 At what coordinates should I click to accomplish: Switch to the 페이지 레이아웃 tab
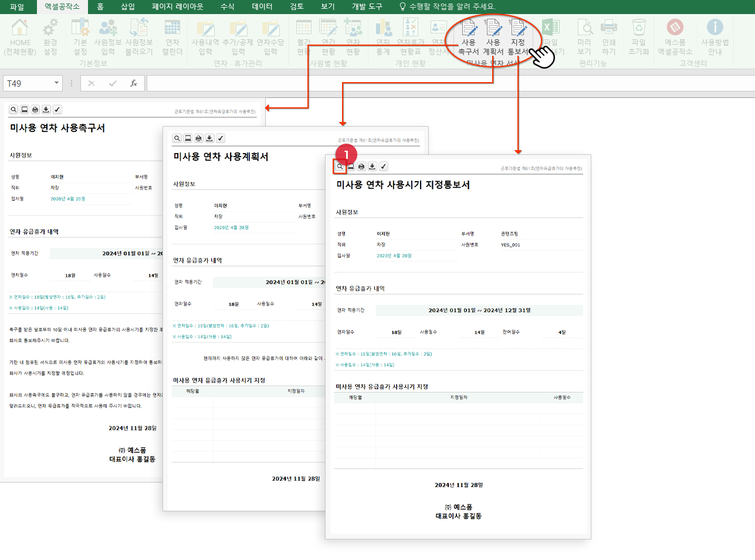click(178, 6)
